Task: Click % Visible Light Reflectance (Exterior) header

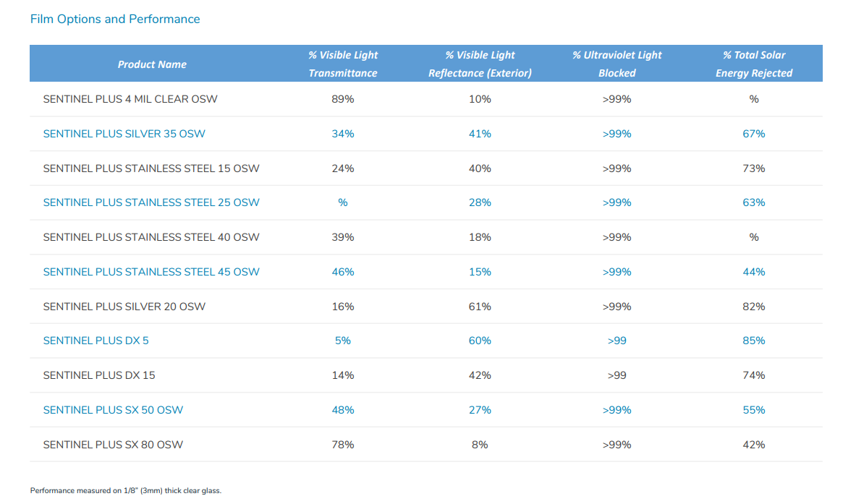Action: 480,64
